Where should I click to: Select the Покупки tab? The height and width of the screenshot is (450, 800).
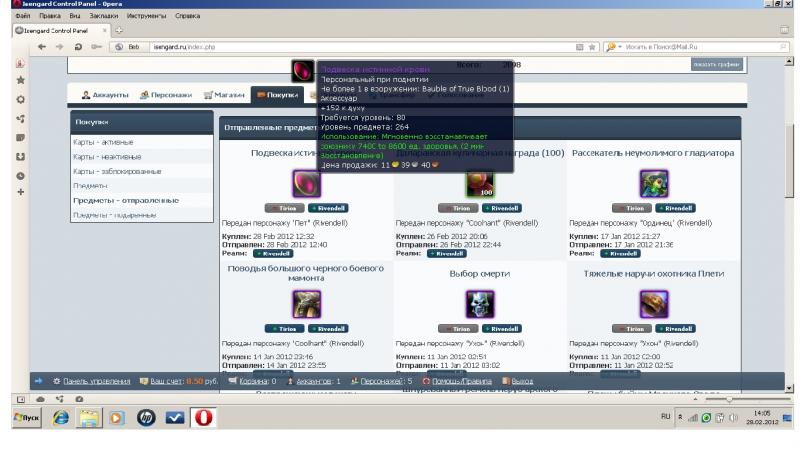277,95
